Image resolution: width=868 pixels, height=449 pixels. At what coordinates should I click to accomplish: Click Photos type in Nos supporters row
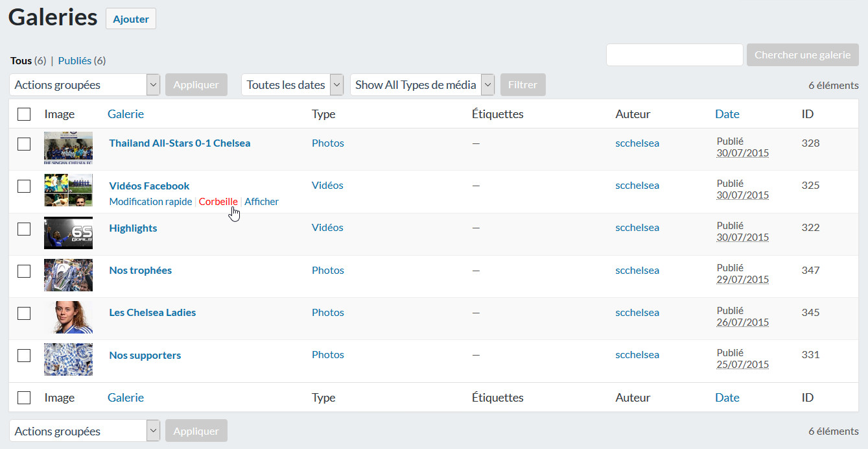tap(328, 354)
